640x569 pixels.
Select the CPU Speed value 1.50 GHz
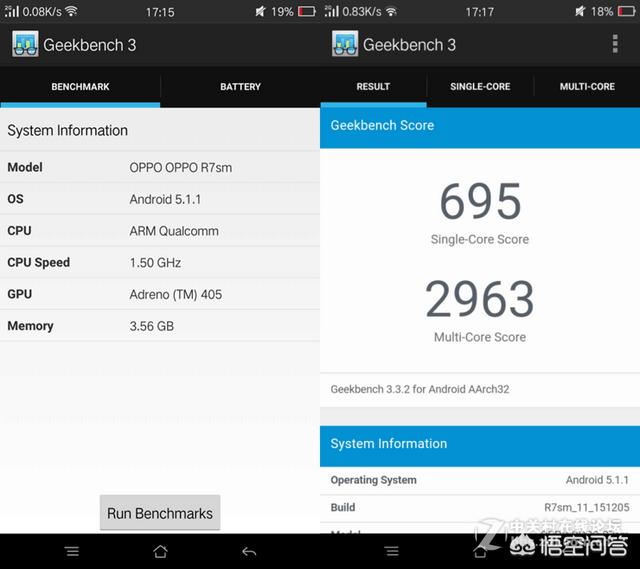click(x=155, y=262)
